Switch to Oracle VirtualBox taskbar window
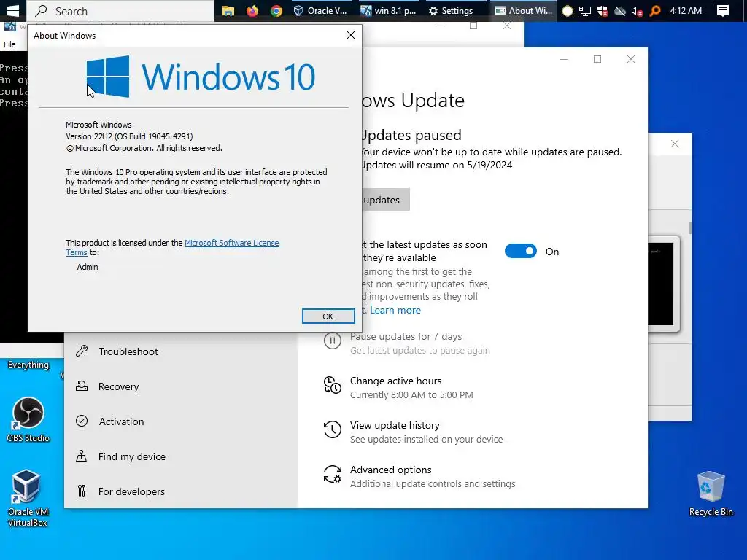 [x=320, y=10]
